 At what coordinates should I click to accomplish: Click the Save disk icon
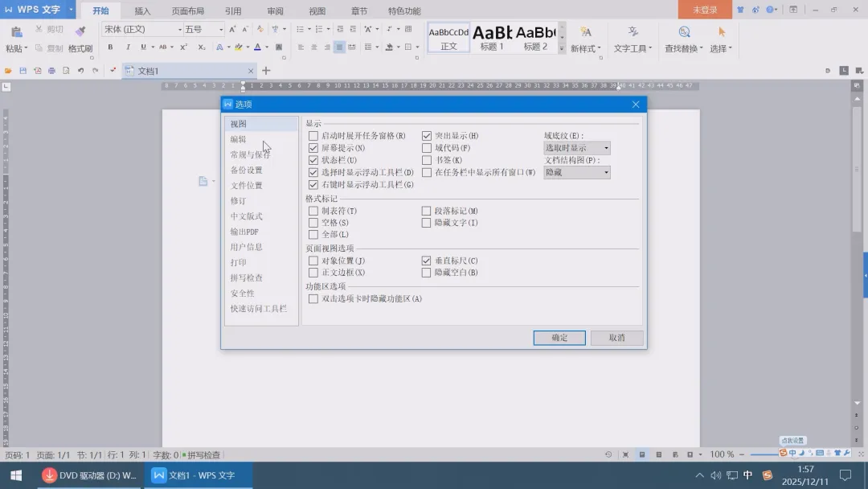(x=23, y=71)
